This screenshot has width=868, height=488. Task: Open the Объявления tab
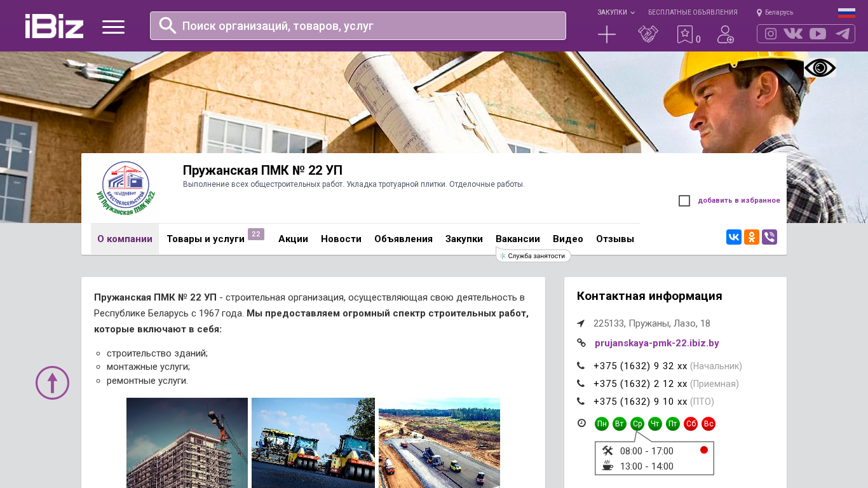pyautogui.click(x=403, y=239)
